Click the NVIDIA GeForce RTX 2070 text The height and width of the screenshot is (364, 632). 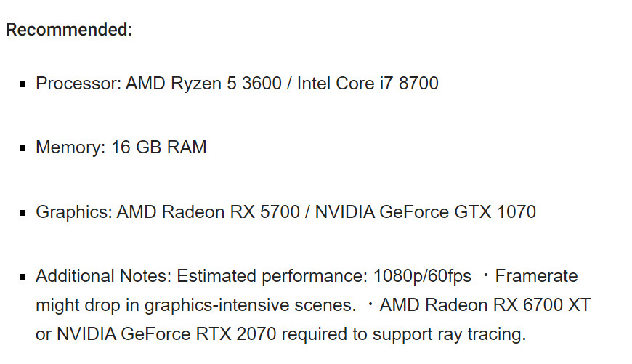166,334
